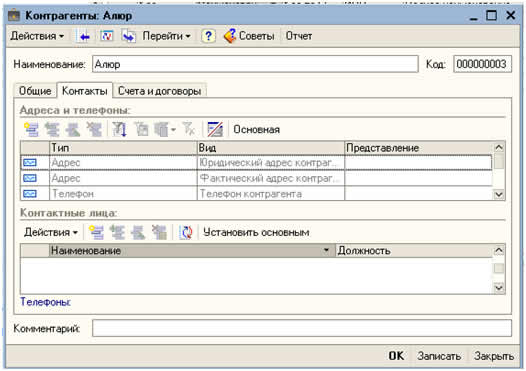Viewport: 526px width, 371px height.
Task: Click scroll down arrow in addresses table
Action: 499,194
